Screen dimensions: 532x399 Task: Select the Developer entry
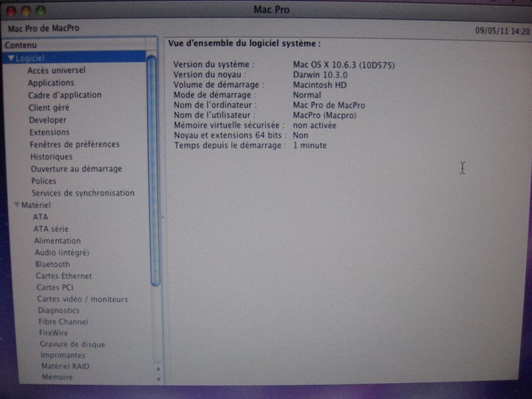point(48,120)
